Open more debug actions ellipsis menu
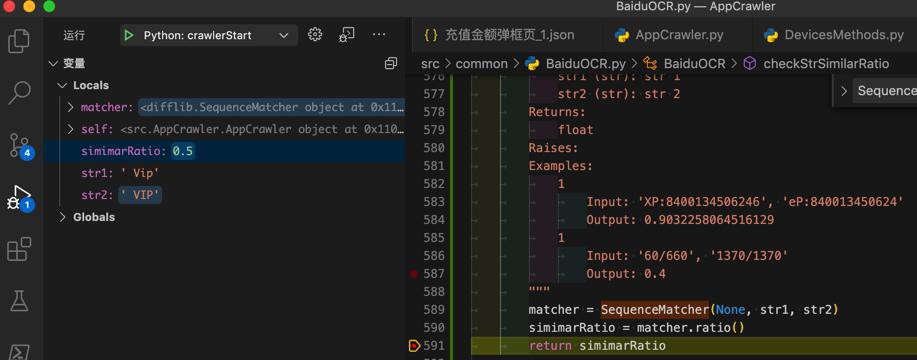 point(379,34)
